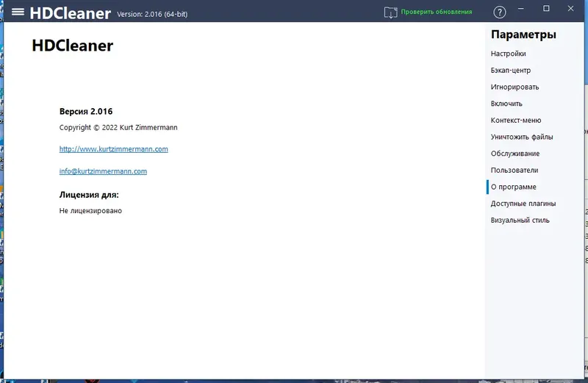The height and width of the screenshot is (383, 588).
Task: Click the Copyright 2022 Kurt Zimmermann text
Action: (118, 127)
